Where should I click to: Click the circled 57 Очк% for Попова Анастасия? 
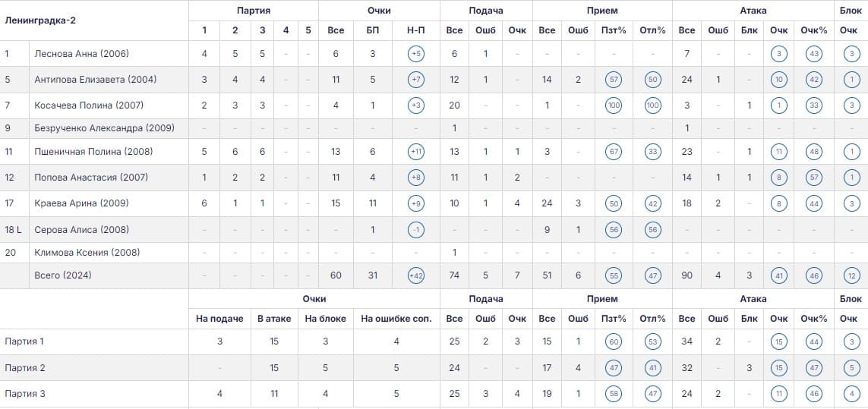point(814,178)
